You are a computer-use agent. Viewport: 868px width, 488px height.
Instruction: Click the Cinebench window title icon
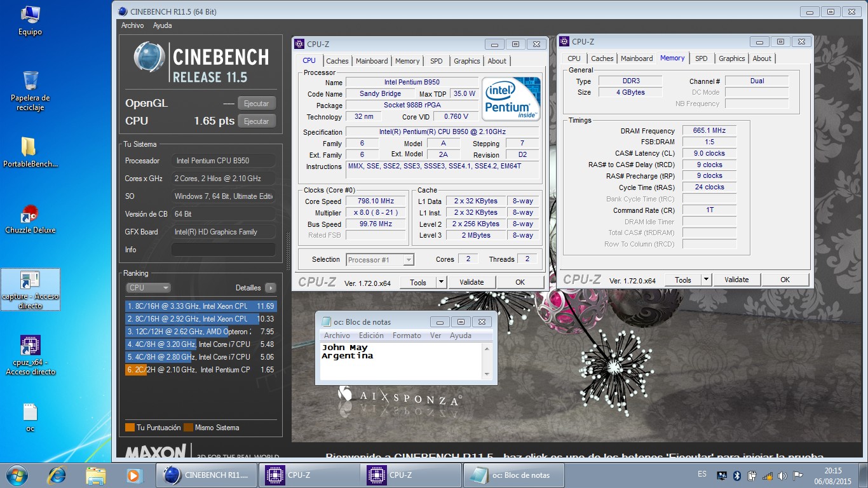click(x=123, y=11)
